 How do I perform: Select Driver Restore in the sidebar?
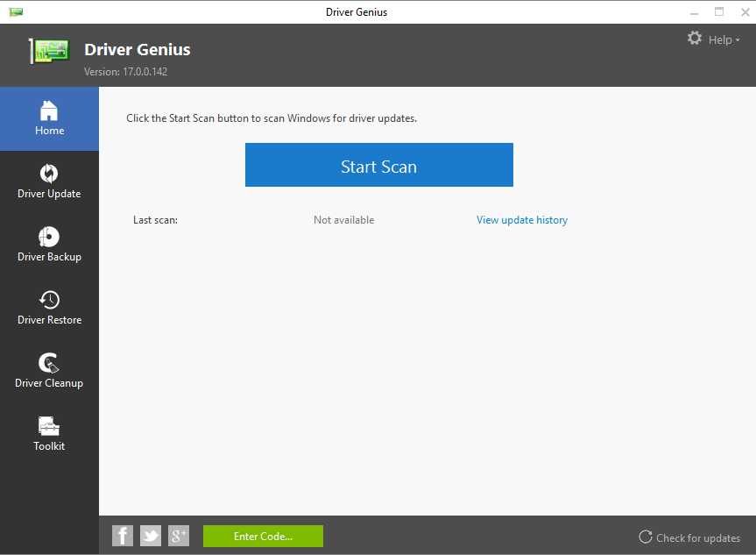49,308
